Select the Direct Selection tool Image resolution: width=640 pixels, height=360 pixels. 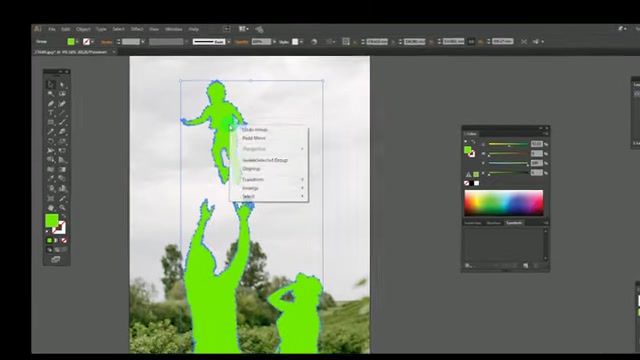point(62,84)
